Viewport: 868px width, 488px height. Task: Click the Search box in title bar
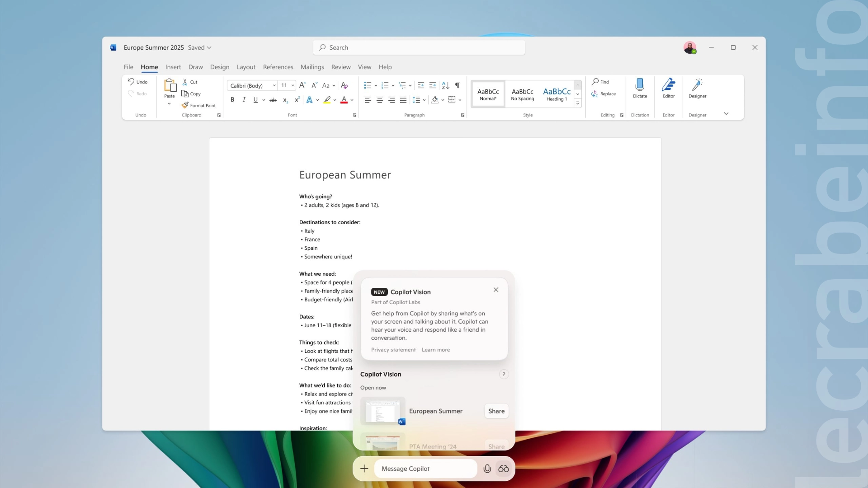click(x=419, y=47)
